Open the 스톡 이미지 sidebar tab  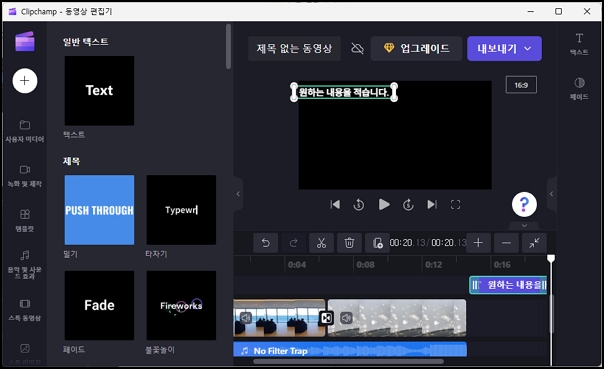point(25,354)
